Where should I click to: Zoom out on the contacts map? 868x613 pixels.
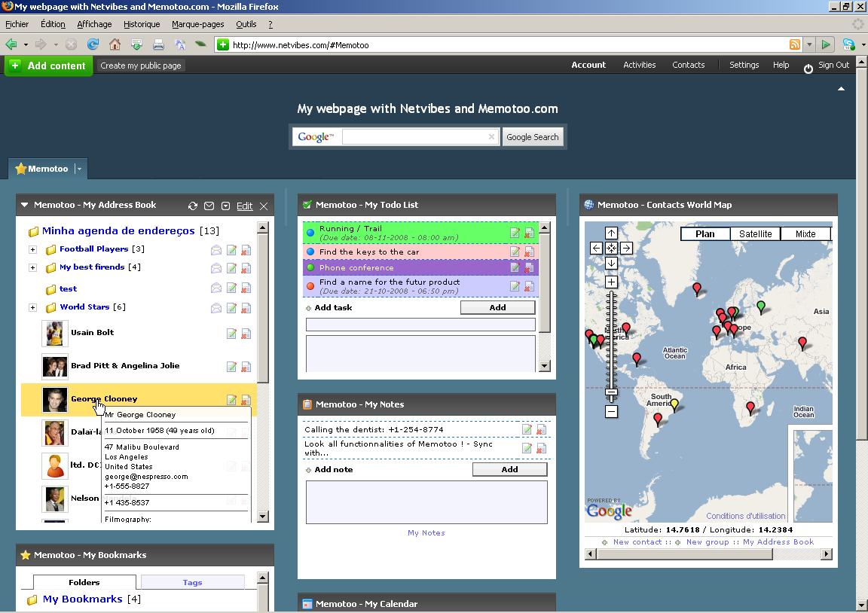(611, 412)
